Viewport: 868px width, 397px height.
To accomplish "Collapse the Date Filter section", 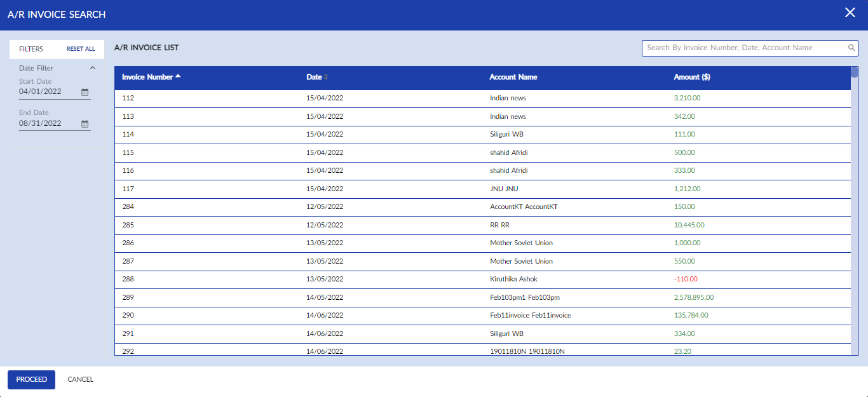I will [92, 68].
